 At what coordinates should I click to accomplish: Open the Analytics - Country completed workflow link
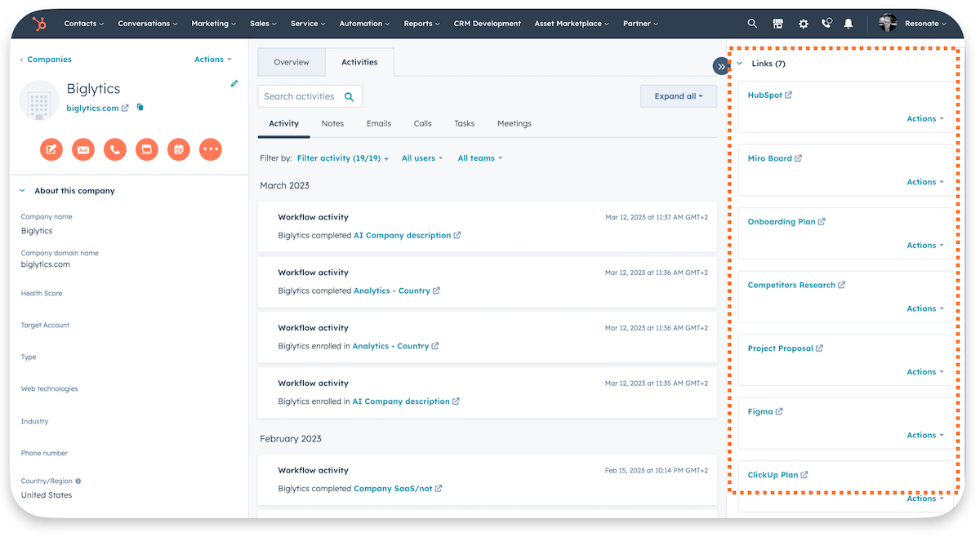[x=392, y=290]
